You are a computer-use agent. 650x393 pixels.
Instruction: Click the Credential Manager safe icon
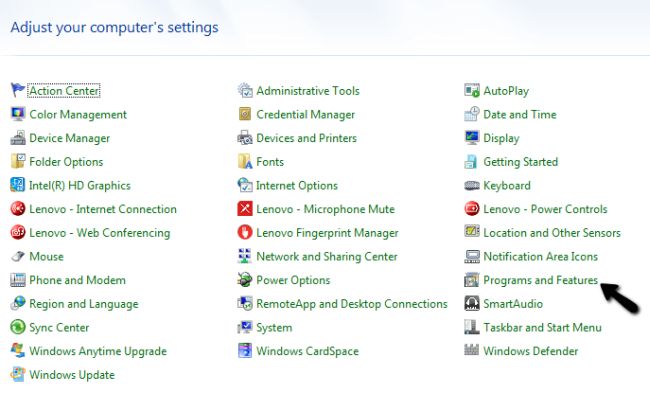[x=245, y=114]
